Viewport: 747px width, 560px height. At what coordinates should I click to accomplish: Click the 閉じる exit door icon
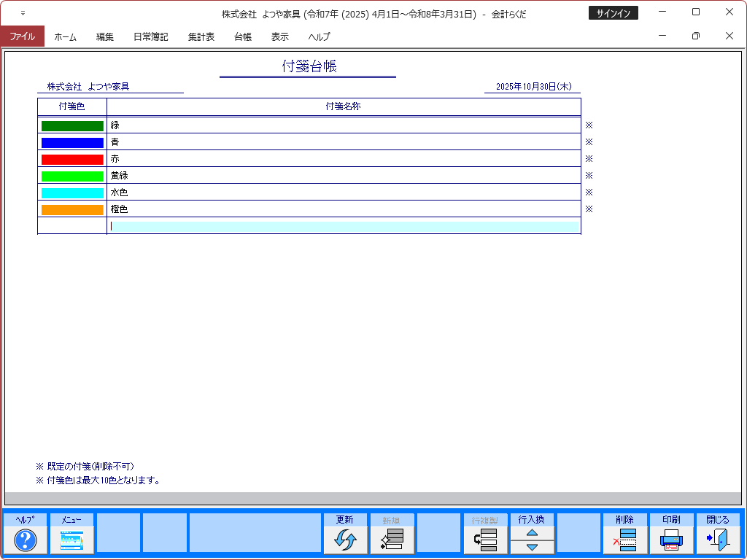click(718, 540)
